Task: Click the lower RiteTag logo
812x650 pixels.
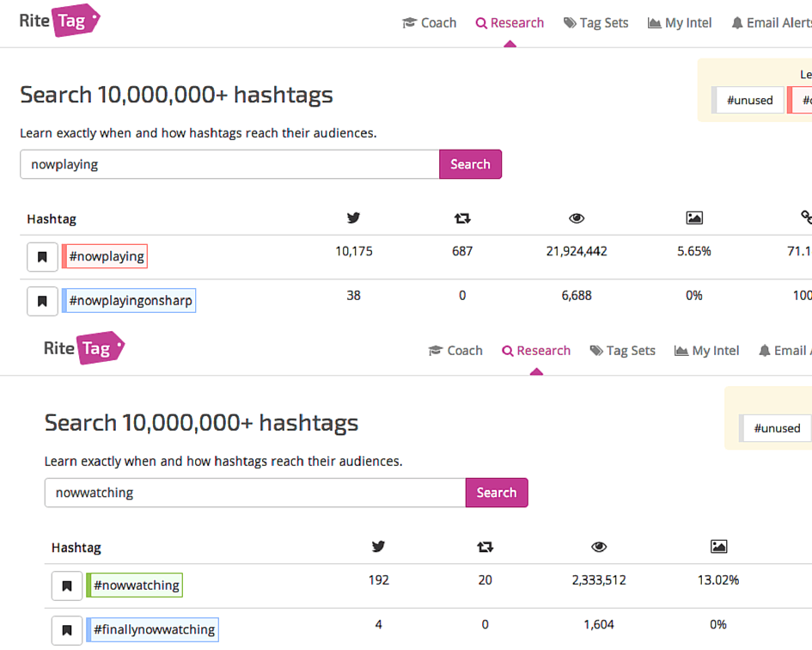Action: tap(84, 348)
